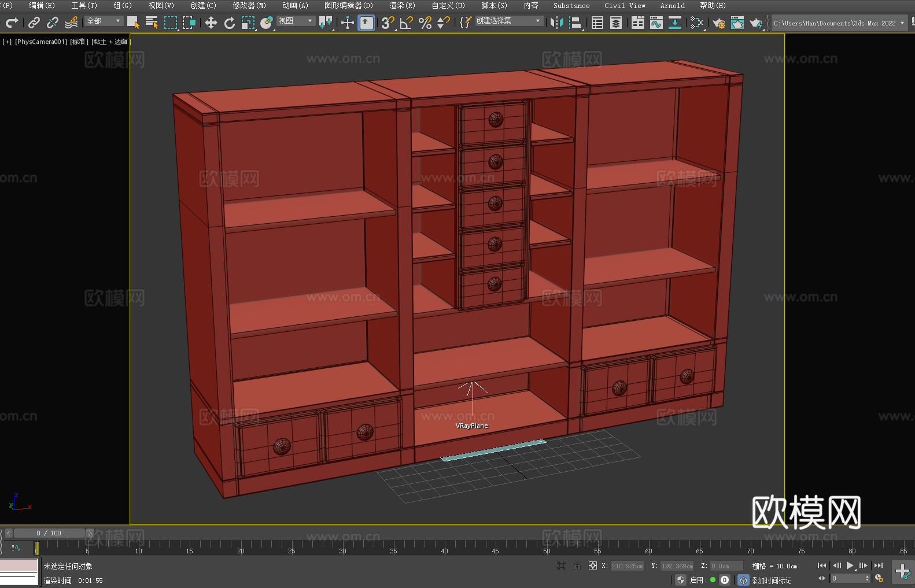
Task: Click the timeline frame slider 0 / 100
Action: coord(49,533)
